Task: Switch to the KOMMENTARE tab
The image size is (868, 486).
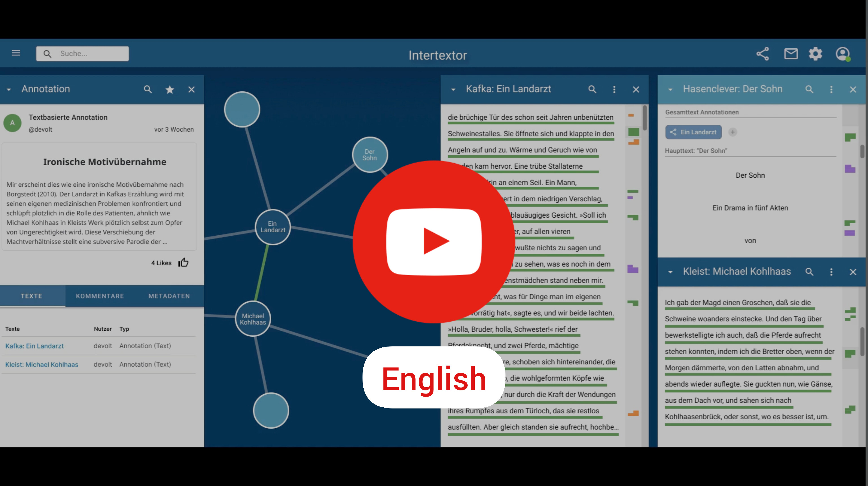Action: tap(100, 296)
